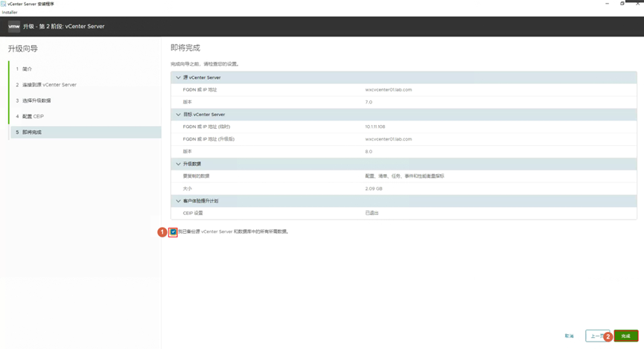This screenshot has height=349, width=644.
Task: Click the 取消 cancel button
Action: pos(570,336)
